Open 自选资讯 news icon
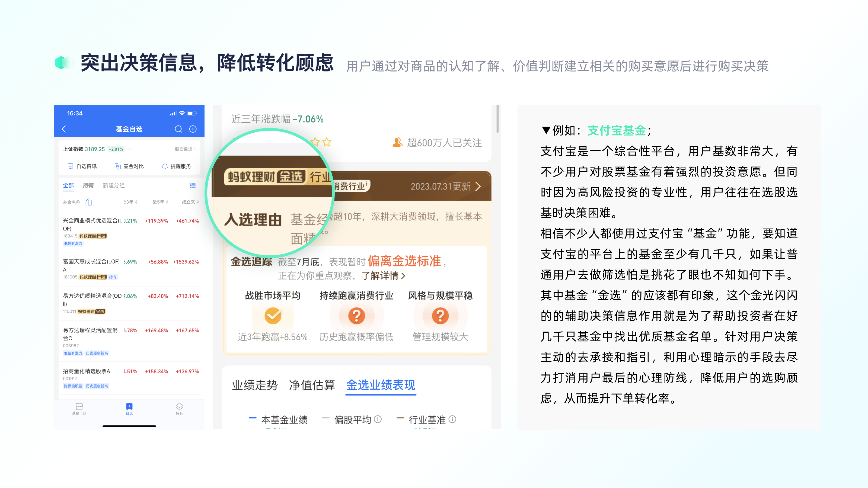 point(71,166)
